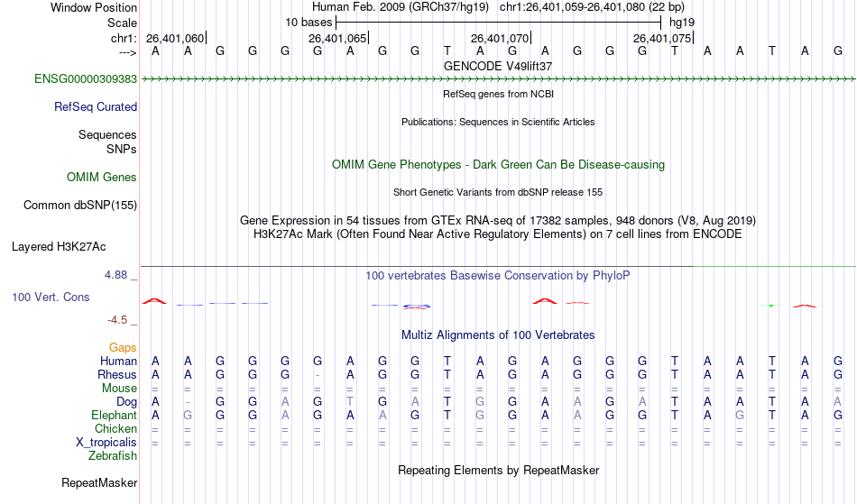Select the Chicken species row label
Viewport: 857px width, 504px height.
pos(115,429)
